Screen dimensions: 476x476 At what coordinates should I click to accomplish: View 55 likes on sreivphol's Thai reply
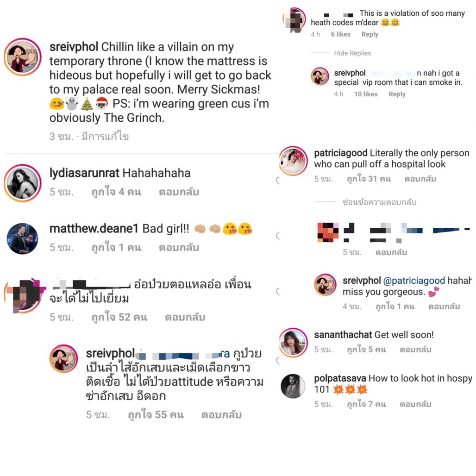coord(156,415)
